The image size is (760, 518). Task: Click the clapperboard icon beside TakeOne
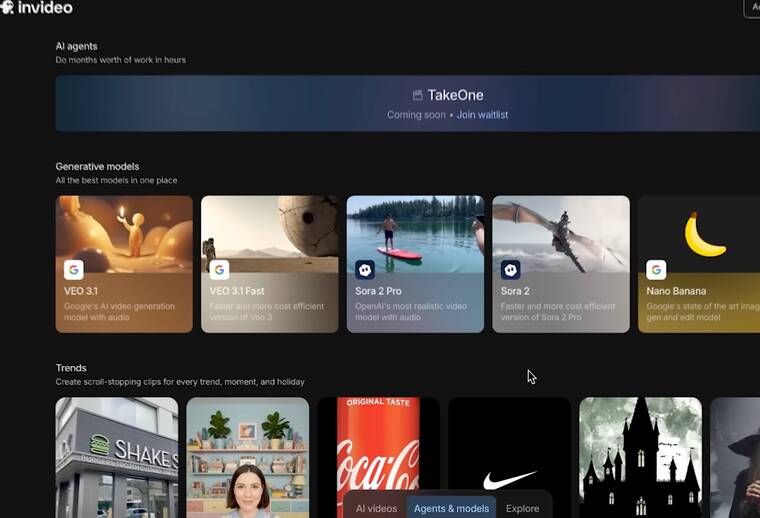tap(417, 95)
